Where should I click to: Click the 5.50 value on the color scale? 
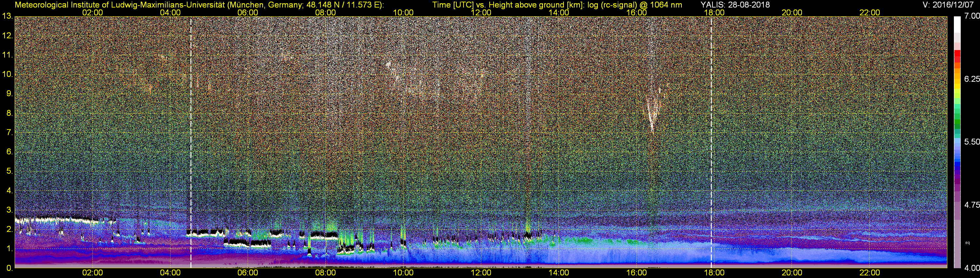click(972, 142)
